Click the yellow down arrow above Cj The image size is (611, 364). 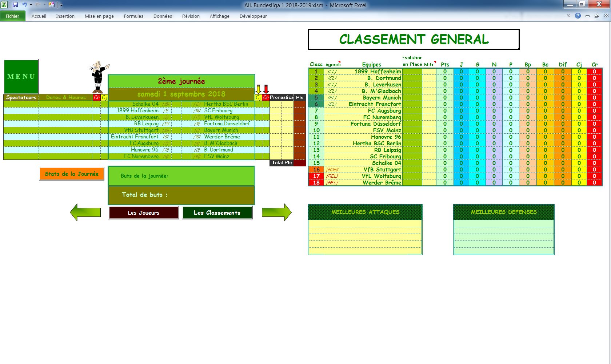click(258, 89)
